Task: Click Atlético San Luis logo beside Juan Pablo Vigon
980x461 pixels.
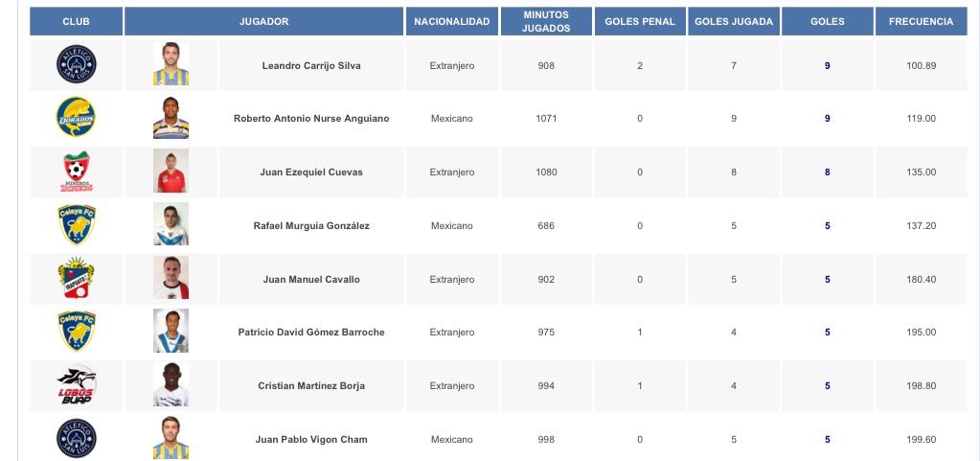Action: (x=76, y=439)
